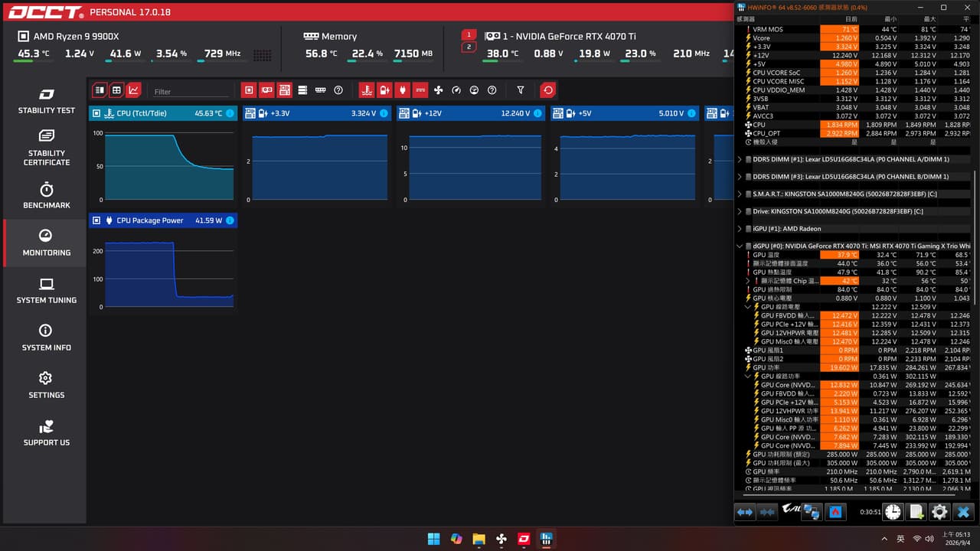Open info for CPU Package Power graph
The image size is (980, 551).
pyautogui.click(x=230, y=220)
